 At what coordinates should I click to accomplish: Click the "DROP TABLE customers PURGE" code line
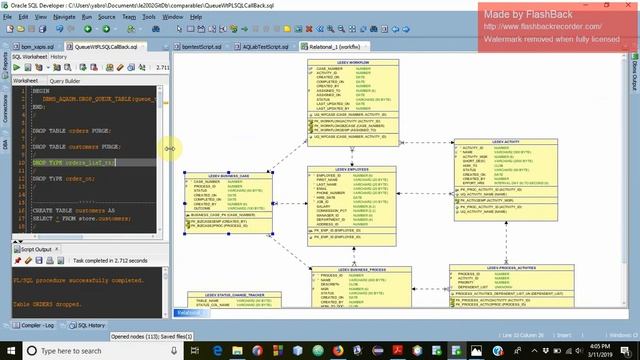pos(77,147)
